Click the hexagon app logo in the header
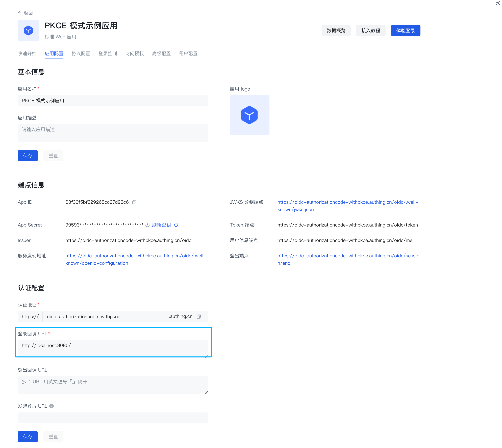Image resolution: width=502 pixels, height=448 pixels. coord(28,30)
